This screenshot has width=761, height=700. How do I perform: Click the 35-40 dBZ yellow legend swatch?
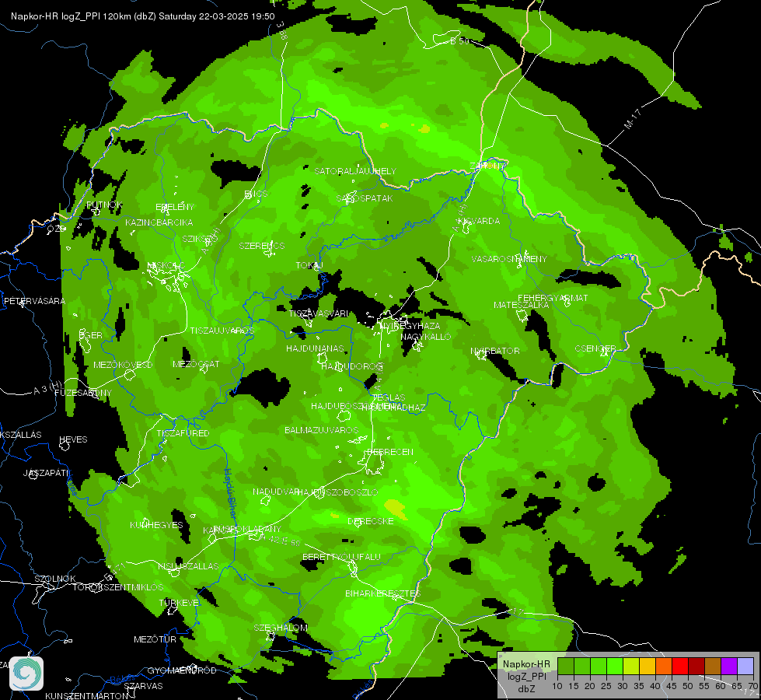point(648,666)
